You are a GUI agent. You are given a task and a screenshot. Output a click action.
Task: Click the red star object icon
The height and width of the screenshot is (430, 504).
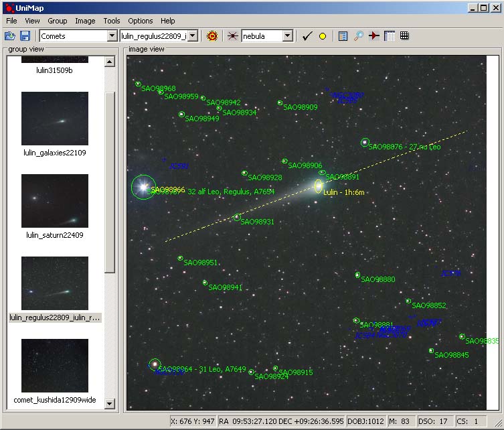coord(232,35)
